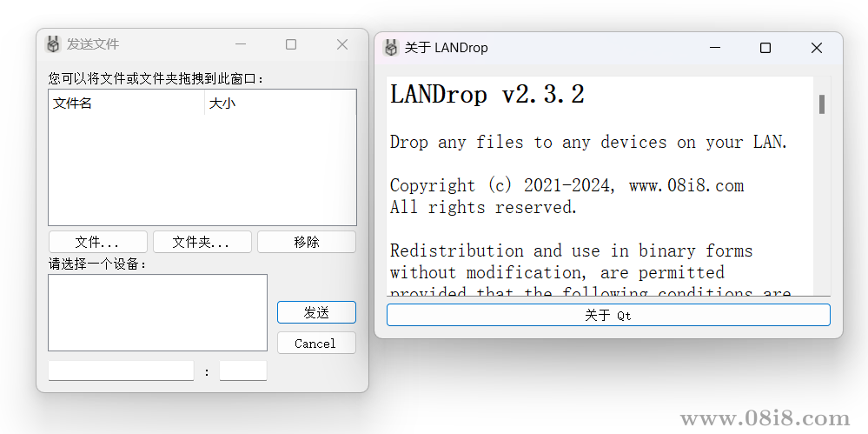
Task: Maximize the 发送文件 window
Action: click(x=291, y=44)
